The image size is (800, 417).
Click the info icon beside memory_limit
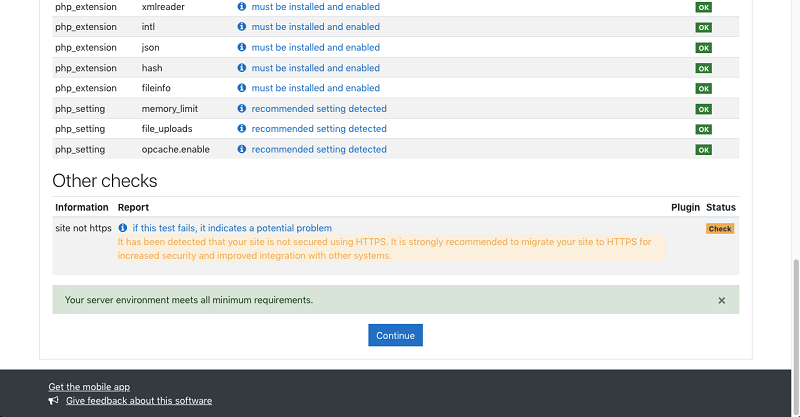click(242, 109)
